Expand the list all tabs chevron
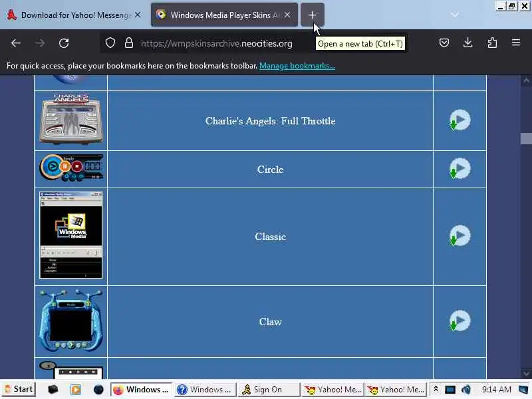Screen dimensions: 532x399 pos(455,15)
